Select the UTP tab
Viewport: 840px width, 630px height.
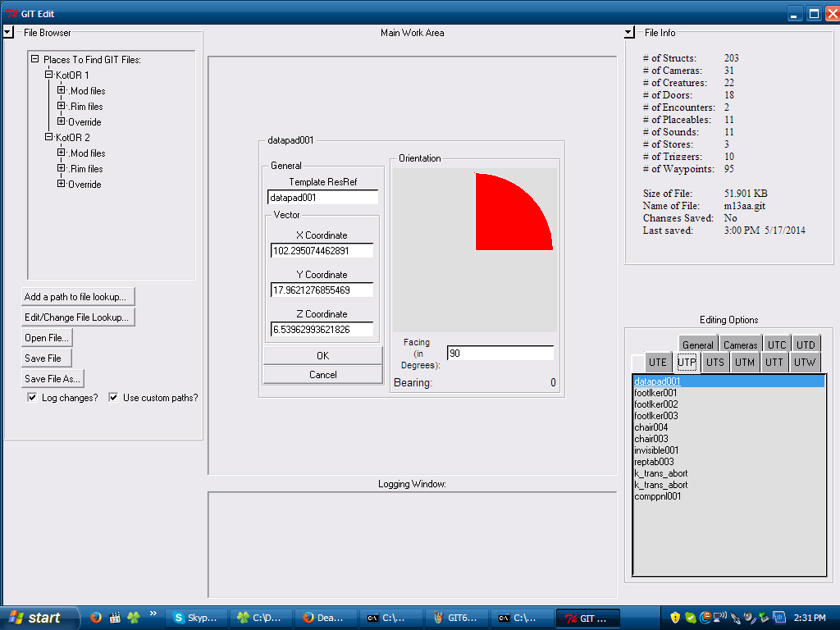coord(687,362)
